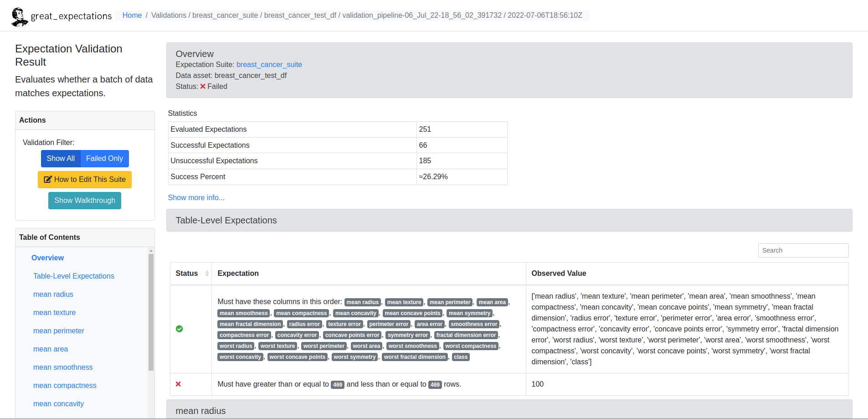
Task: Open the breast_cancer_suite link in Overview
Action: (269, 64)
